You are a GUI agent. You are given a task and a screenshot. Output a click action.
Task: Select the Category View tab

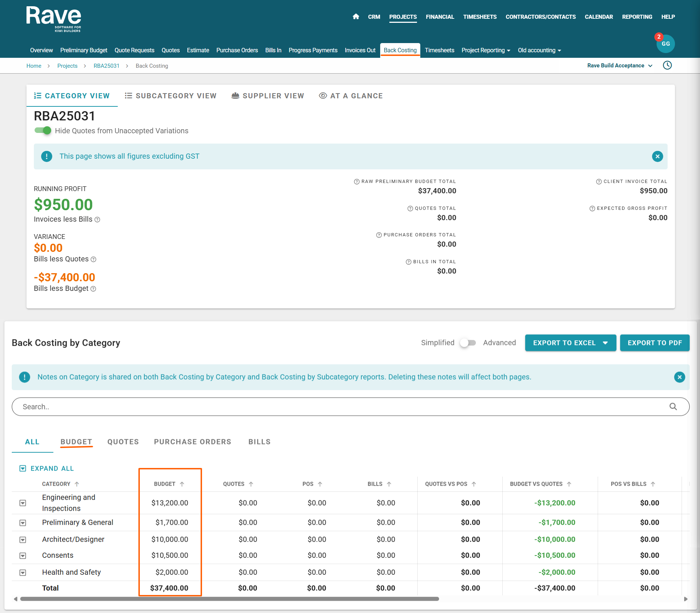click(72, 96)
